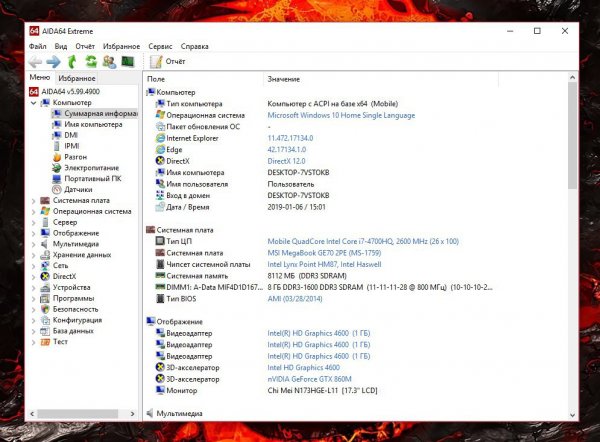This screenshot has height=442, width=600.
Task: Collapse the Компьютер tree node
Action: 34,103
